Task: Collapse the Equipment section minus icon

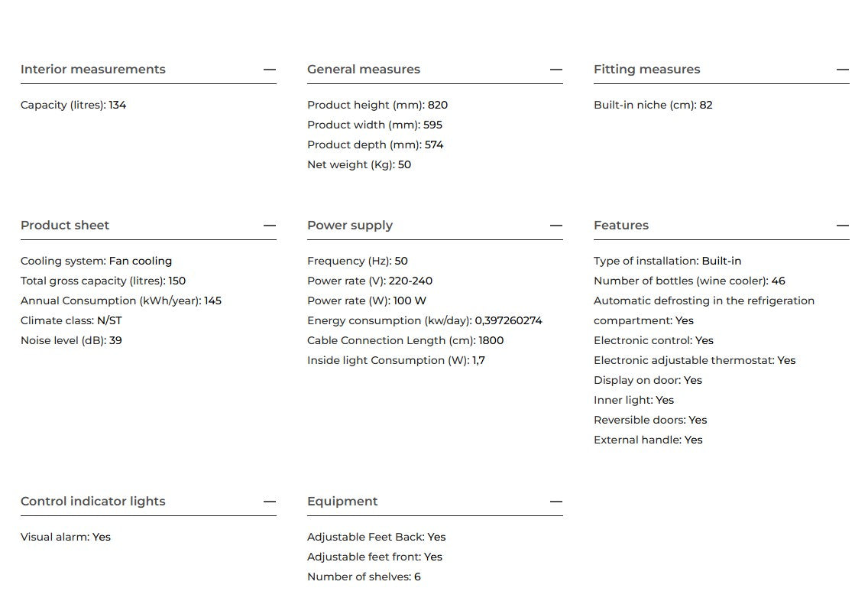Action: [x=556, y=502]
